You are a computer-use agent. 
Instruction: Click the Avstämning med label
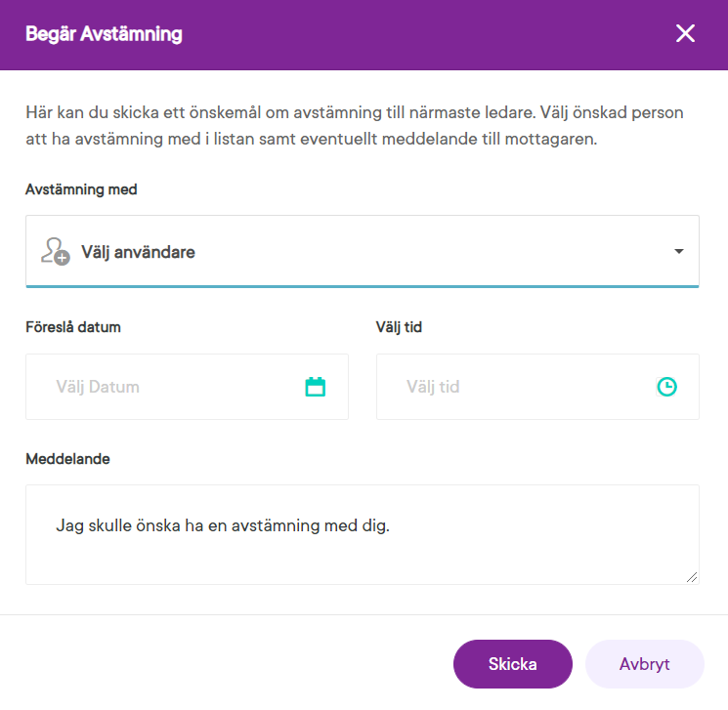tap(81, 189)
